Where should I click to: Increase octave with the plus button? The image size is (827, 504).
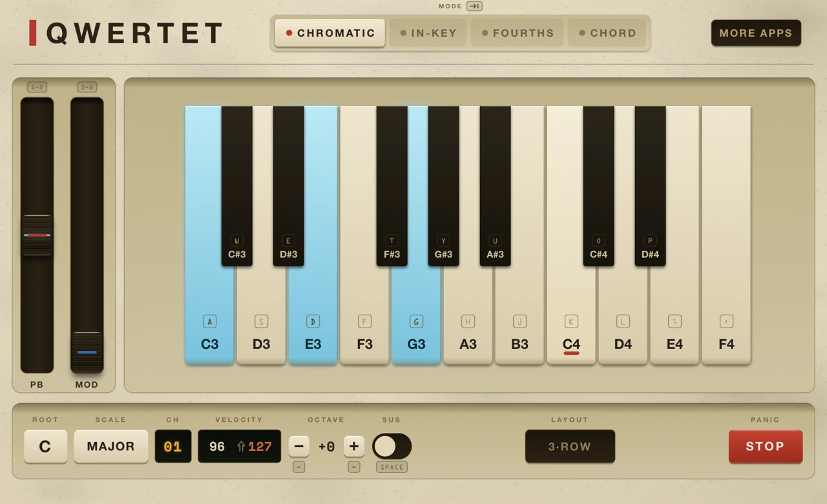(354, 446)
